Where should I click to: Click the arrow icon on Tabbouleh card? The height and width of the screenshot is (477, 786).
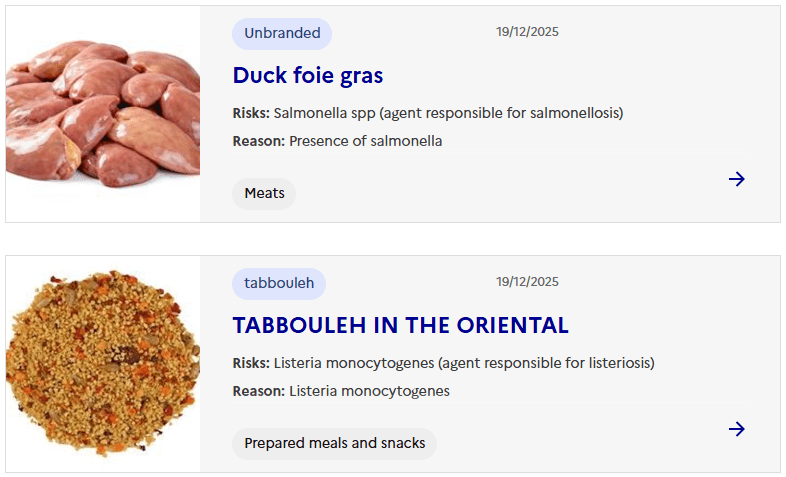[737, 429]
